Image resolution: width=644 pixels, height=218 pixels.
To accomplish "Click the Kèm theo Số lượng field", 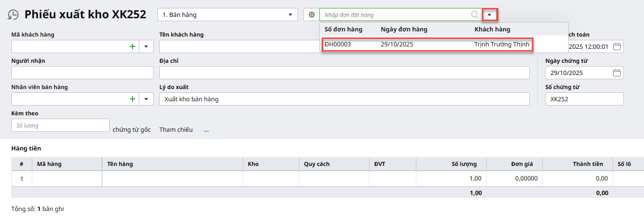I will point(60,125).
